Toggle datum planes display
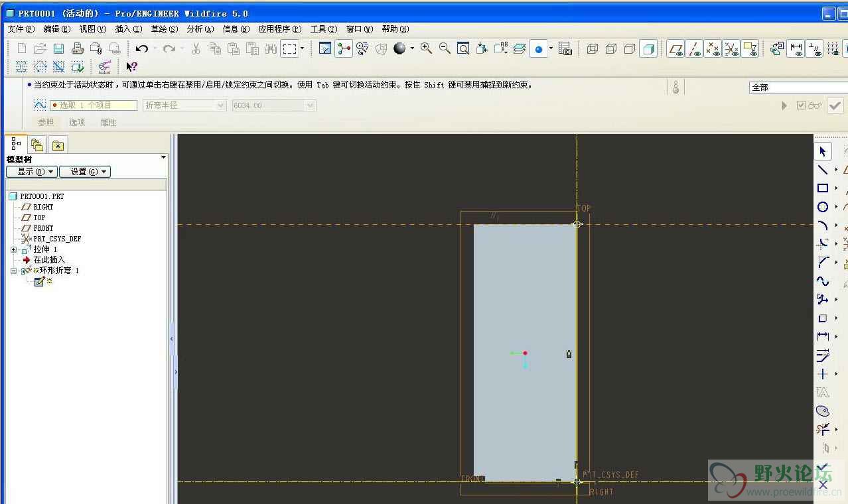 click(675, 48)
